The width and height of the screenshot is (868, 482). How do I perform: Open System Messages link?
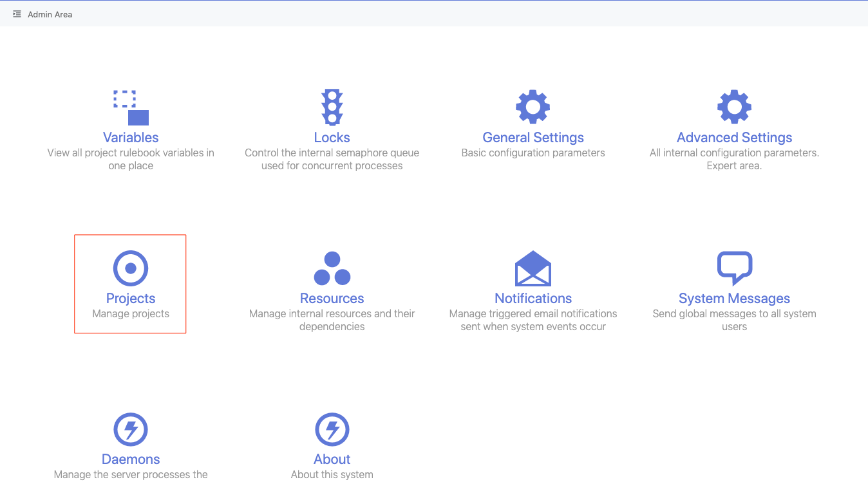[x=735, y=298]
